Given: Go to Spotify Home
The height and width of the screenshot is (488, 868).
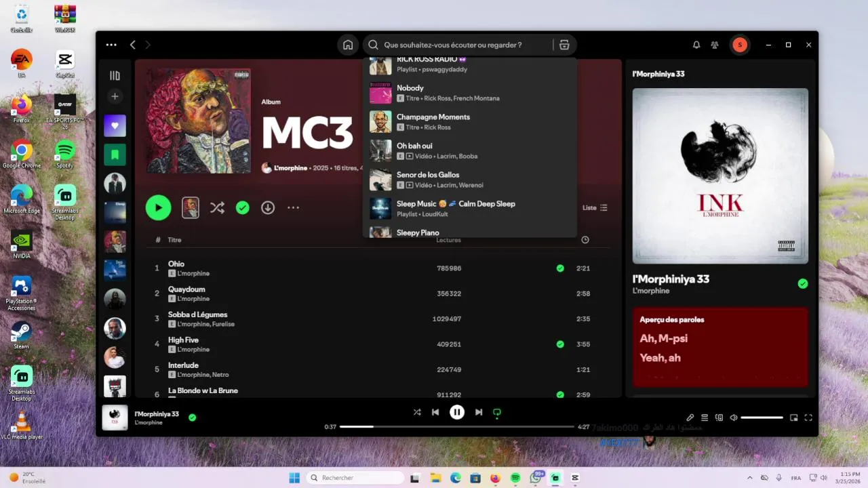Looking at the screenshot, I should tap(348, 45).
